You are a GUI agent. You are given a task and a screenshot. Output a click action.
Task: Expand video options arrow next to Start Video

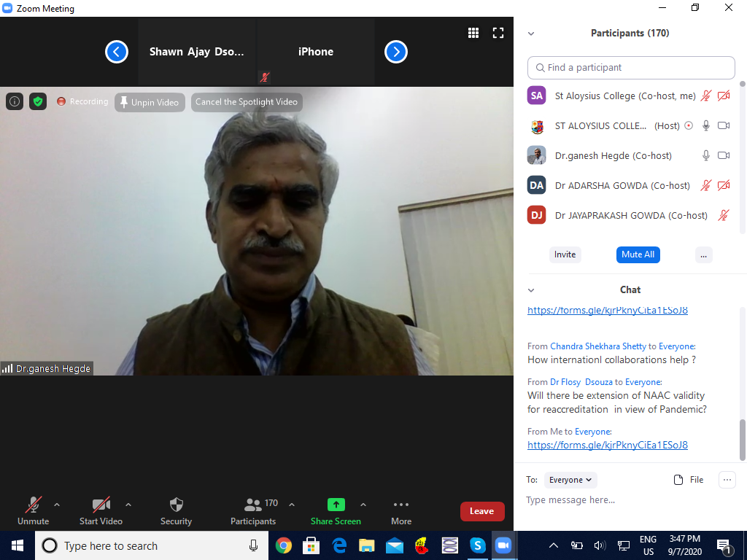pos(128,505)
